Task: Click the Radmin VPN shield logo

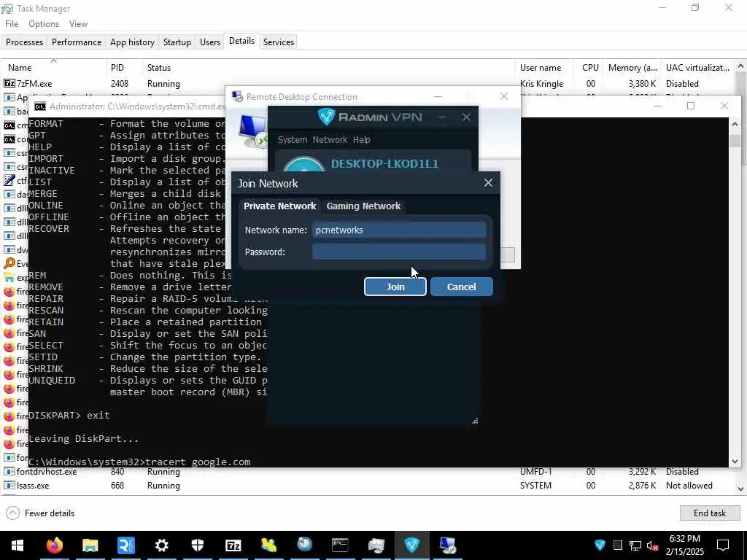Action: (326, 117)
